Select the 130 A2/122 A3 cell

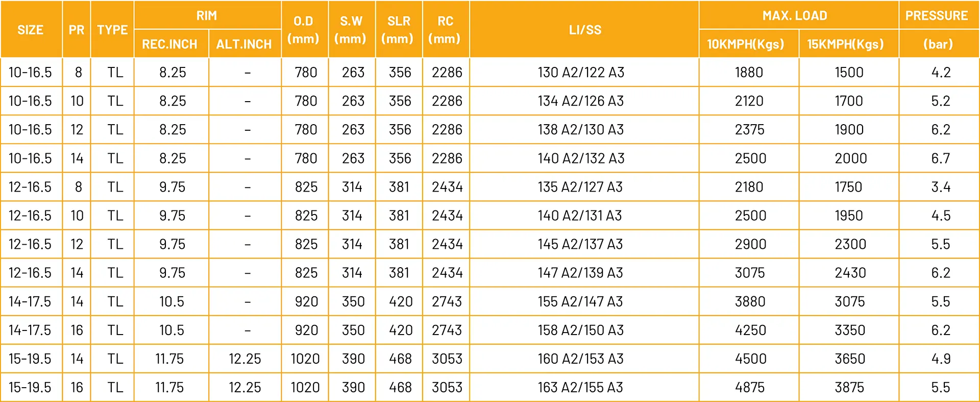[x=581, y=73]
